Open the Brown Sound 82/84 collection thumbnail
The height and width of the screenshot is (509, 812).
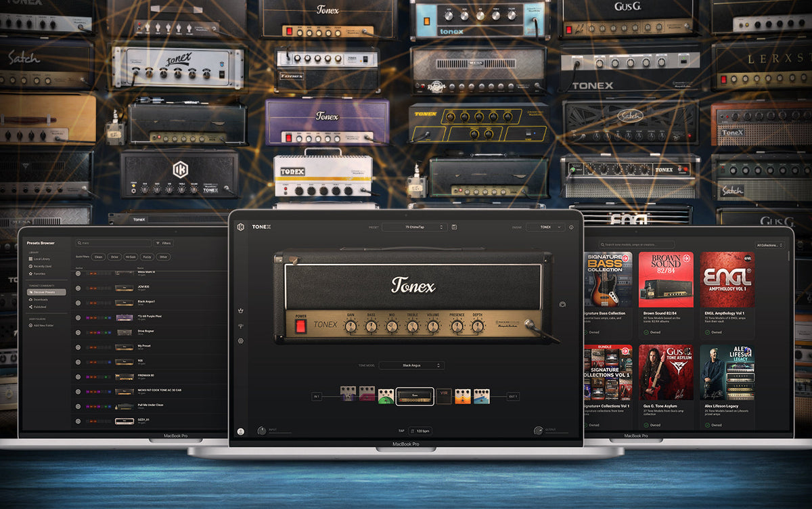click(x=666, y=280)
